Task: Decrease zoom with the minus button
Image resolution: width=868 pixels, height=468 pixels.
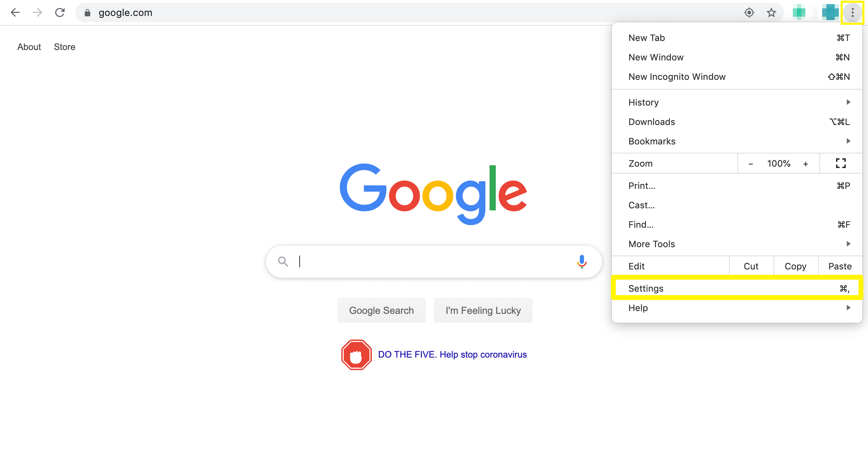Action: [x=751, y=164]
